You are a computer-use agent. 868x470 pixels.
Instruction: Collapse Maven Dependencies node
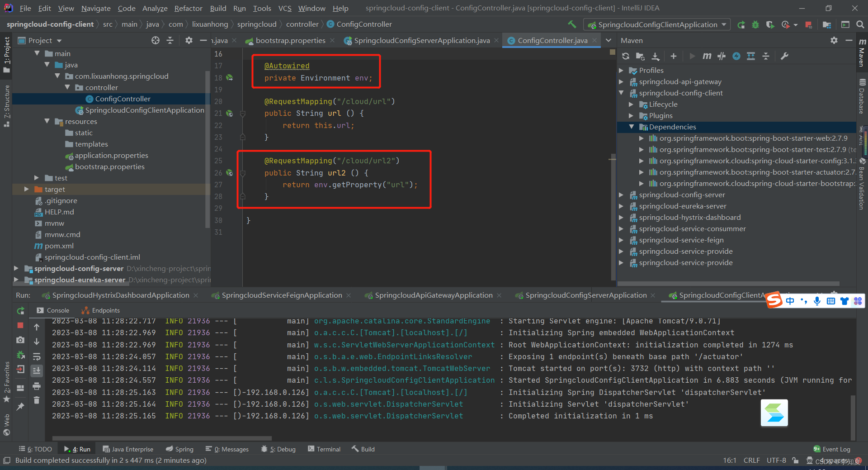pyautogui.click(x=632, y=127)
